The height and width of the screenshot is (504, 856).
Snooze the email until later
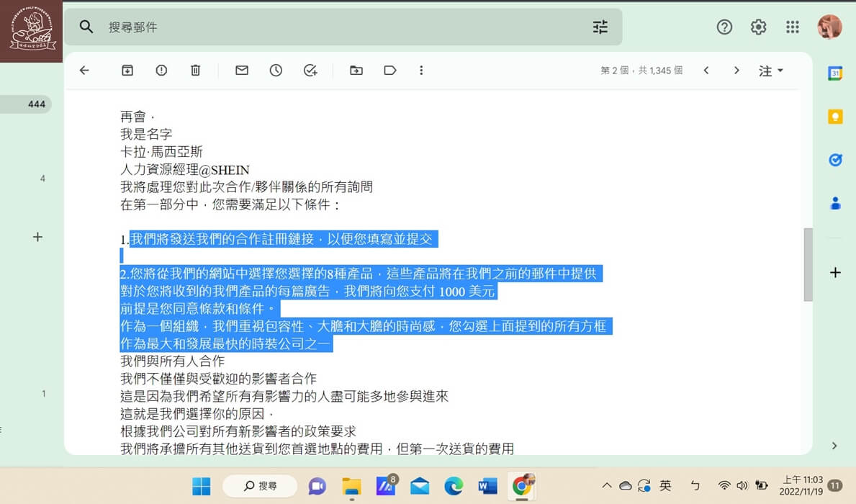pyautogui.click(x=276, y=71)
